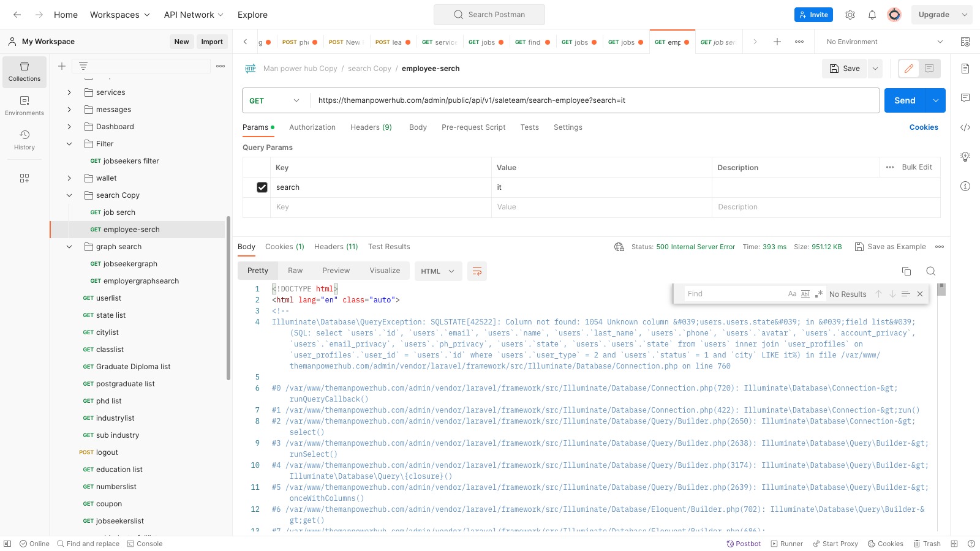Image resolution: width=980 pixels, height=551 pixels.
Task: Expand the services folder
Action: click(69, 92)
